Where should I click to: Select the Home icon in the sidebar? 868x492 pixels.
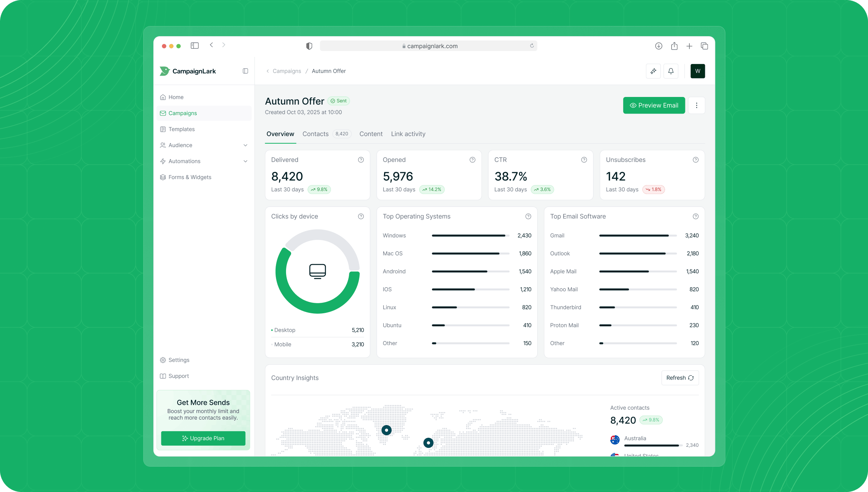[x=163, y=97]
